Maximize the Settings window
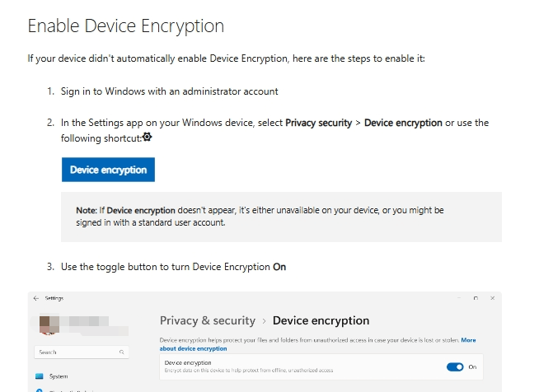The height and width of the screenshot is (392, 553). tap(476, 297)
